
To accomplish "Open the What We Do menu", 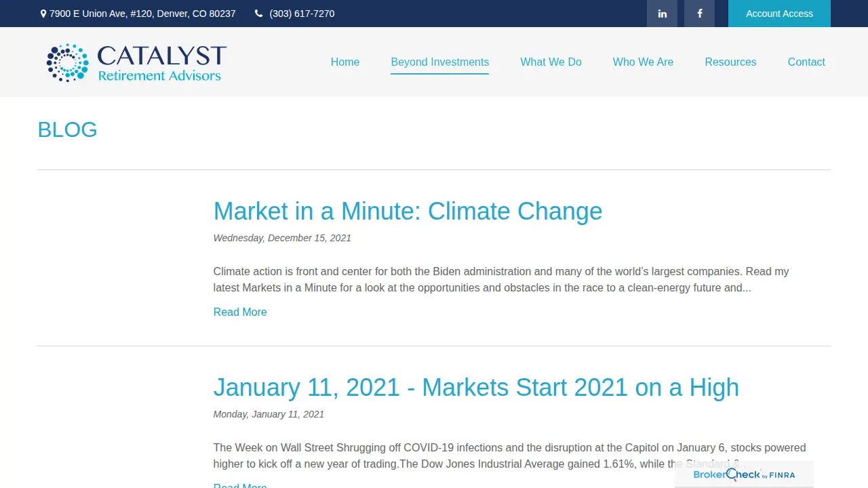I will pos(551,62).
